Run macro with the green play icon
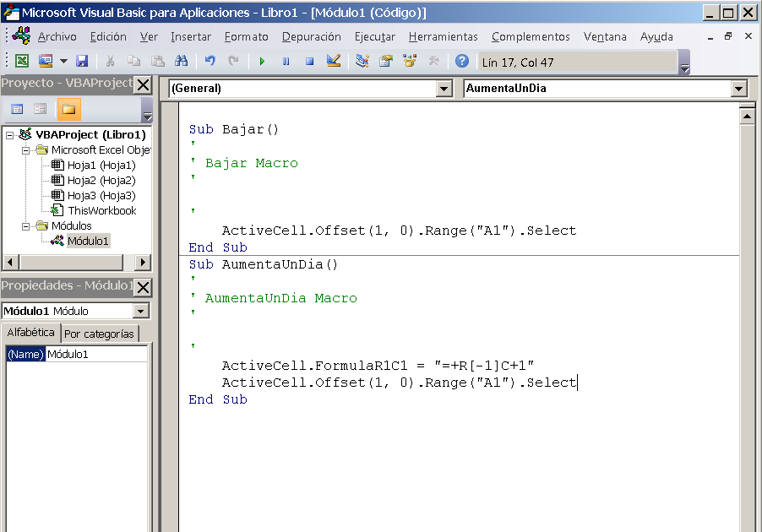Screen dimensions: 762x532 [x=262, y=61]
